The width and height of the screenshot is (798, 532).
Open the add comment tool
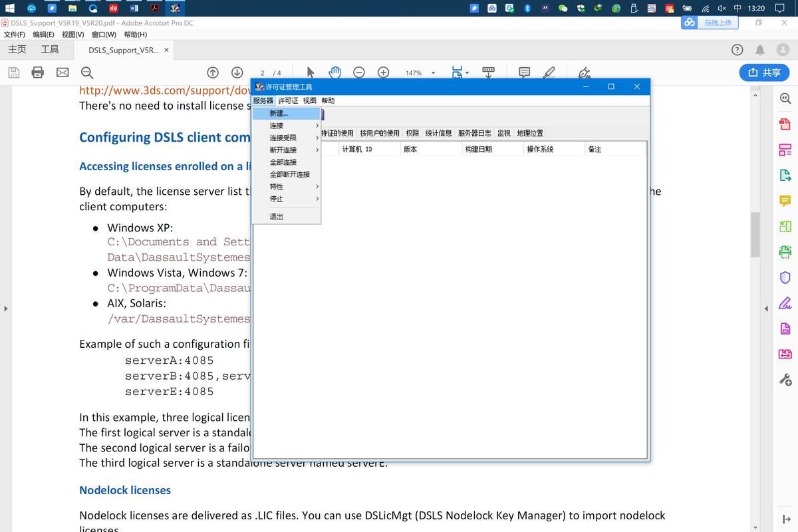(524, 72)
